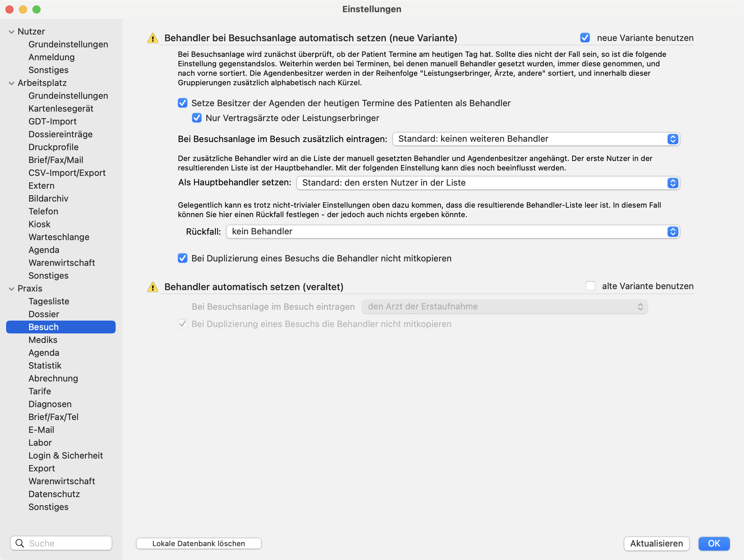Select Mediks in the sidebar
The image size is (744, 560).
click(43, 340)
